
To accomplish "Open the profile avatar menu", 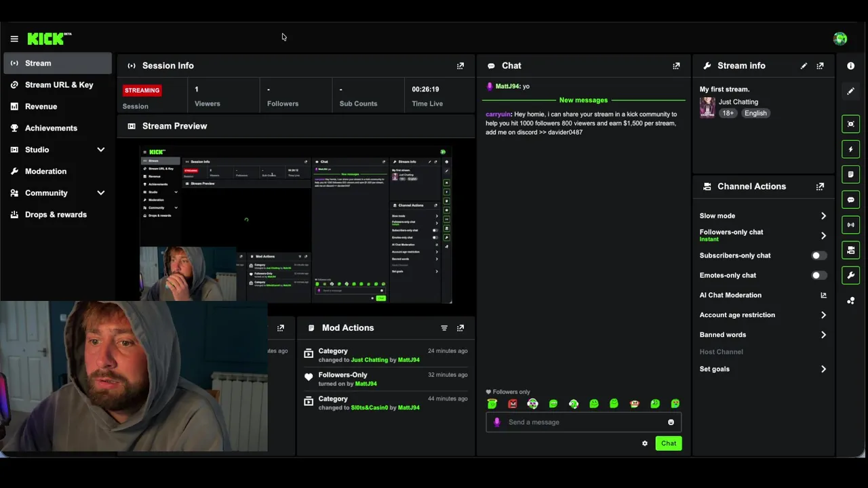I will point(840,39).
